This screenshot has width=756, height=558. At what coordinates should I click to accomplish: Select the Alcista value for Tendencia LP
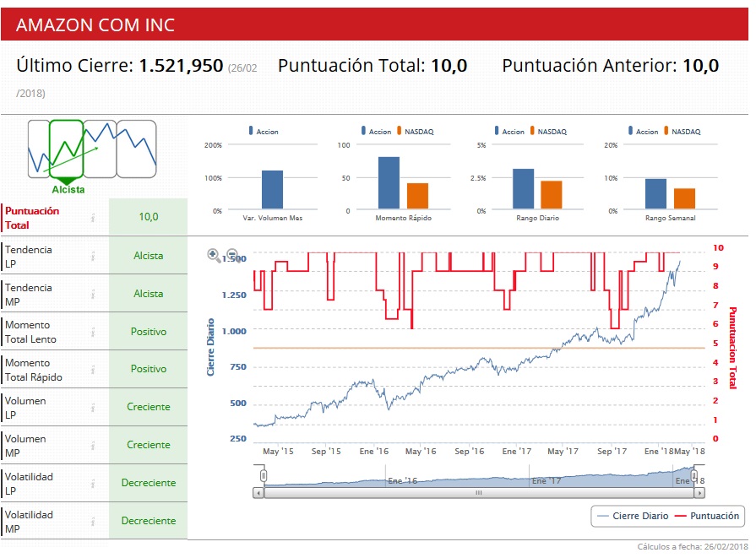[149, 256]
